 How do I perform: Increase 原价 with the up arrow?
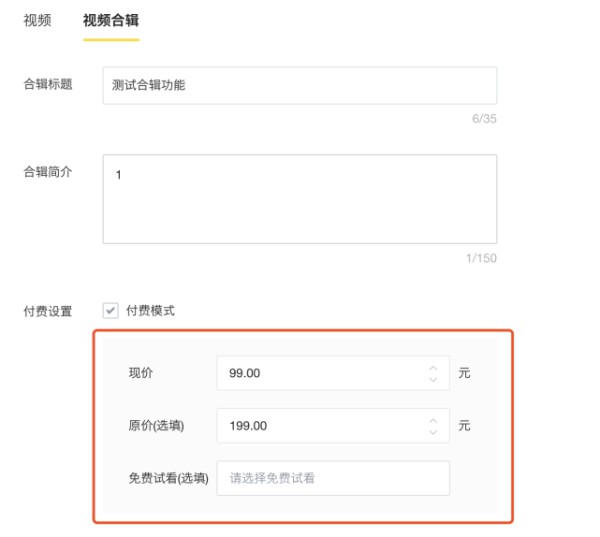pos(433,419)
